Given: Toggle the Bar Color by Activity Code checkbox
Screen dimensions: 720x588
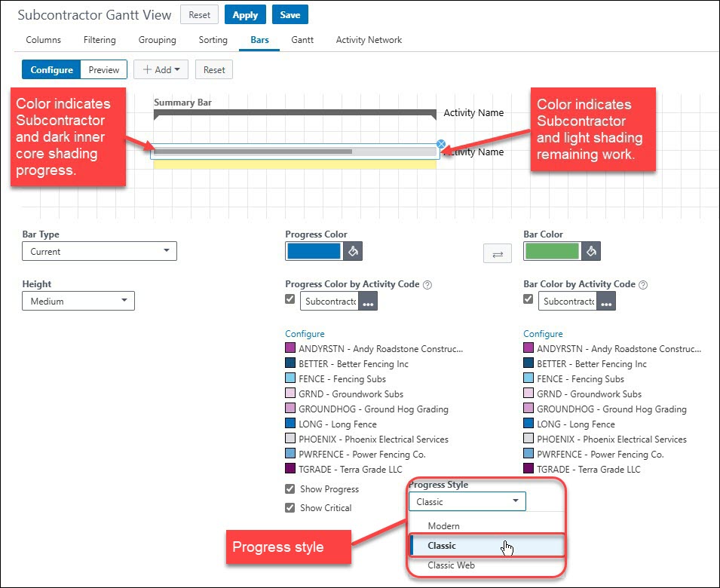Looking at the screenshot, I should (x=529, y=299).
